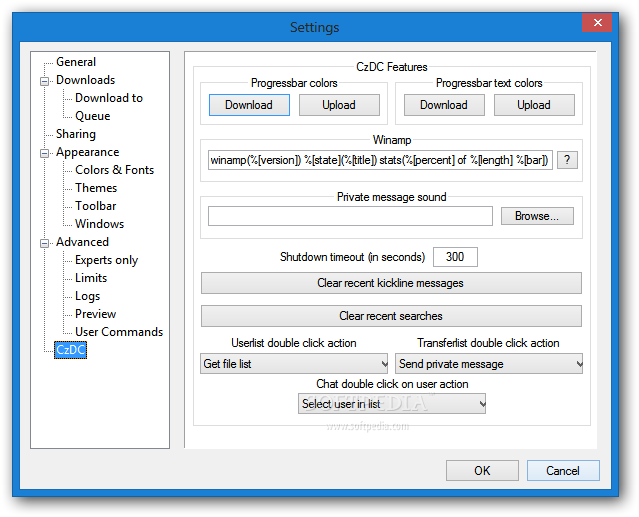Select the Download to tree item

[x=109, y=98]
